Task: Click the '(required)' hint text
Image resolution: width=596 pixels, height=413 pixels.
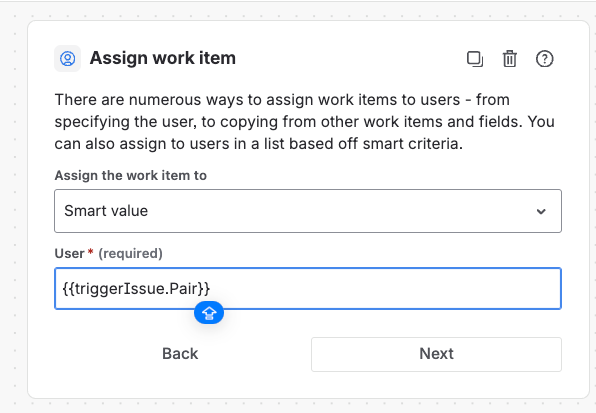Action: coord(130,253)
